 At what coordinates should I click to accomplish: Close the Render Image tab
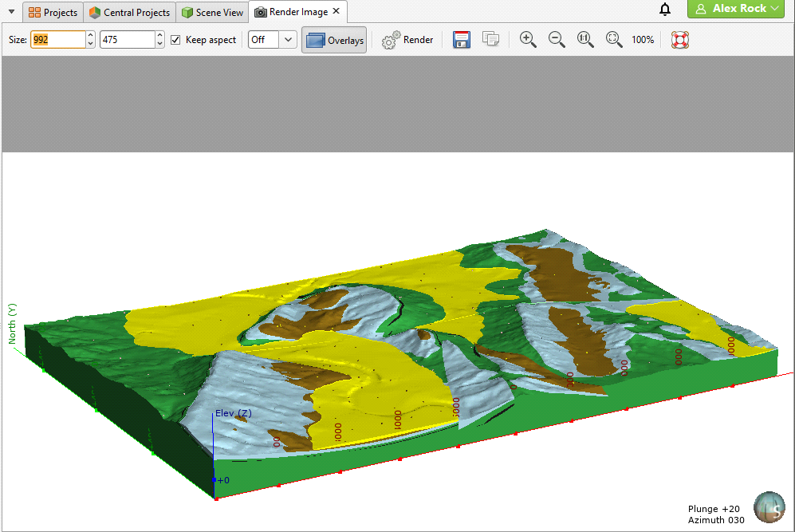pyautogui.click(x=336, y=11)
